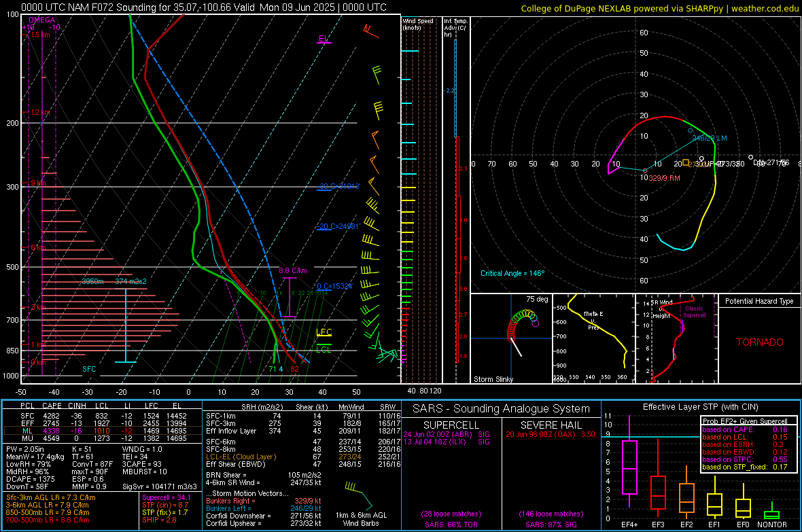Click the Critical Angle = 146° text

coord(512,273)
